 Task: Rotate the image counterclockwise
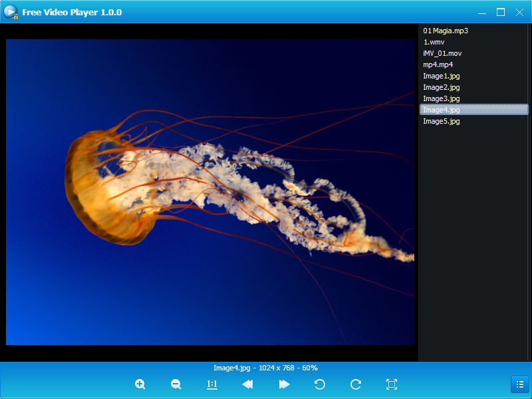[320, 384]
